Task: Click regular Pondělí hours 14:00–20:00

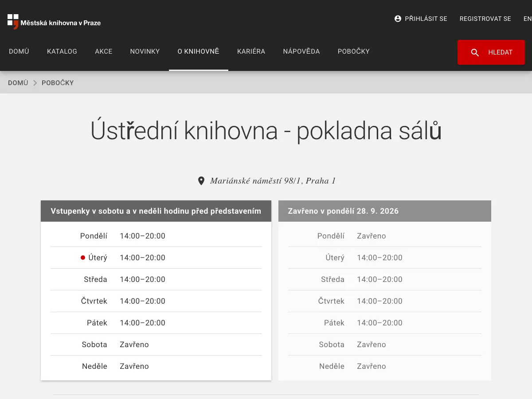Action: (x=142, y=236)
